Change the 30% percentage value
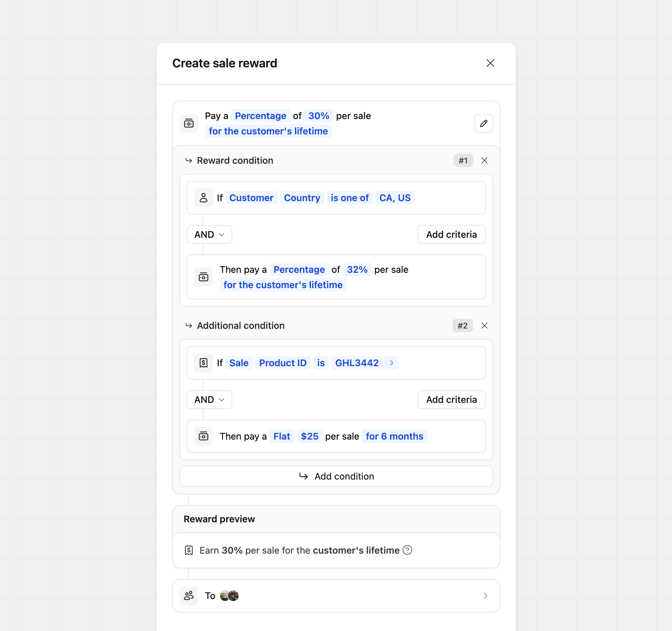The height and width of the screenshot is (631, 672). [318, 115]
